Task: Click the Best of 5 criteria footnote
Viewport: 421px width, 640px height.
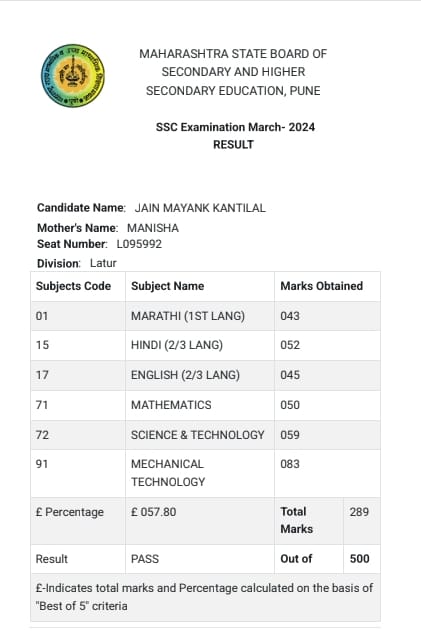Action: pos(205,597)
